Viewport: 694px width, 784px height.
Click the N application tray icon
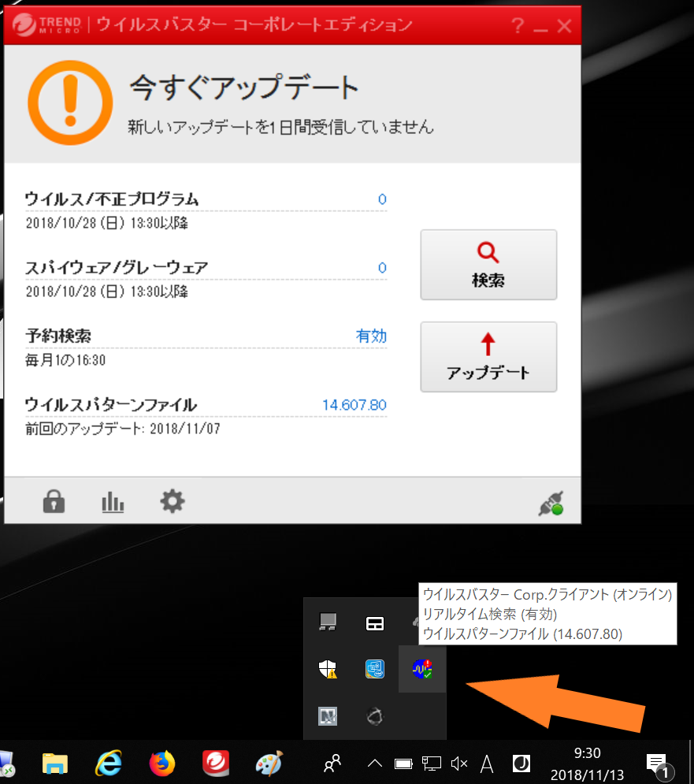pos(328,716)
